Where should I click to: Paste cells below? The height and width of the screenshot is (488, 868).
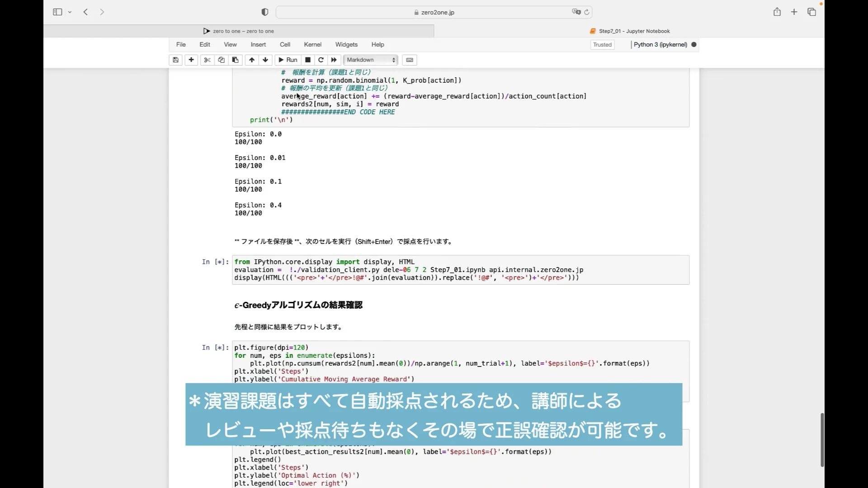pyautogui.click(x=235, y=60)
